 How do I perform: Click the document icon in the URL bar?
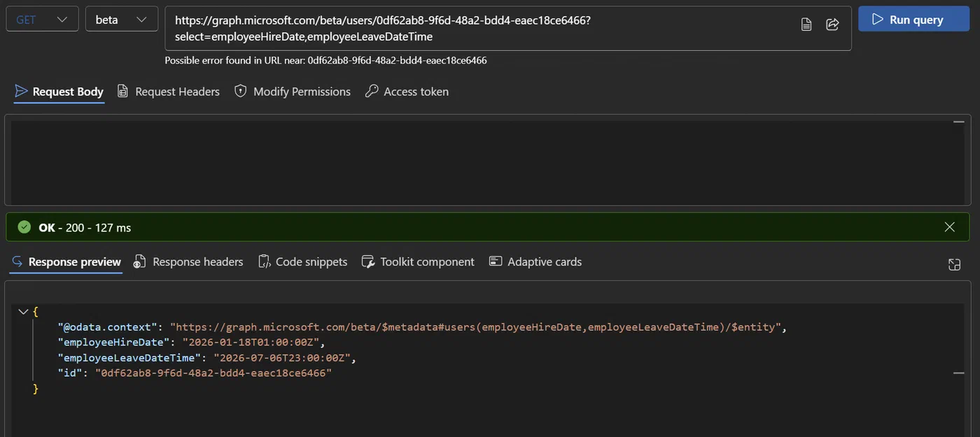806,24
